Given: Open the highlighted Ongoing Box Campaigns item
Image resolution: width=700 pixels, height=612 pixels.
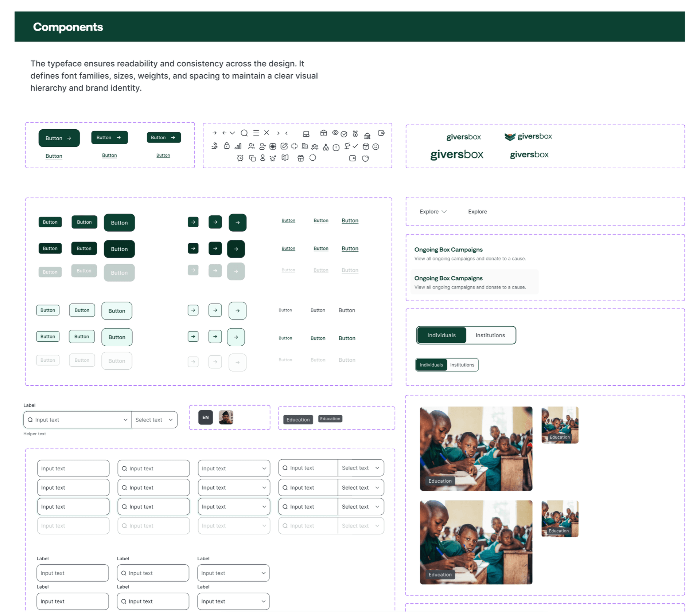Looking at the screenshot, I should click(474, 282).
